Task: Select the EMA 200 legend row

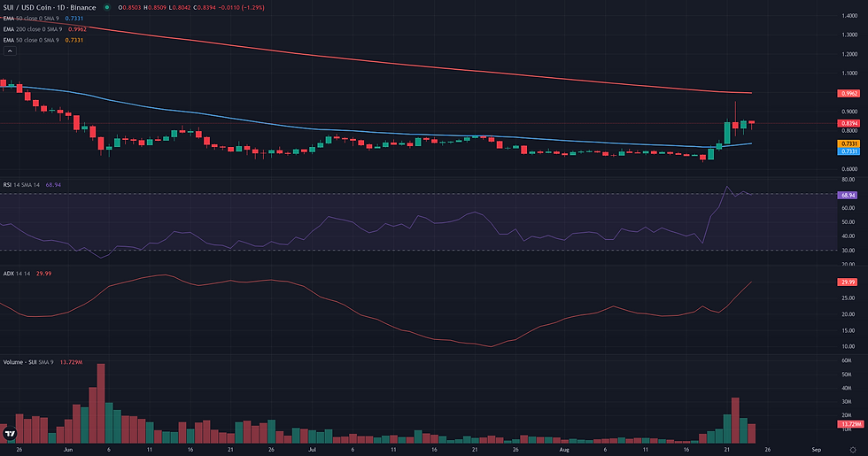Action: (45, 29)
